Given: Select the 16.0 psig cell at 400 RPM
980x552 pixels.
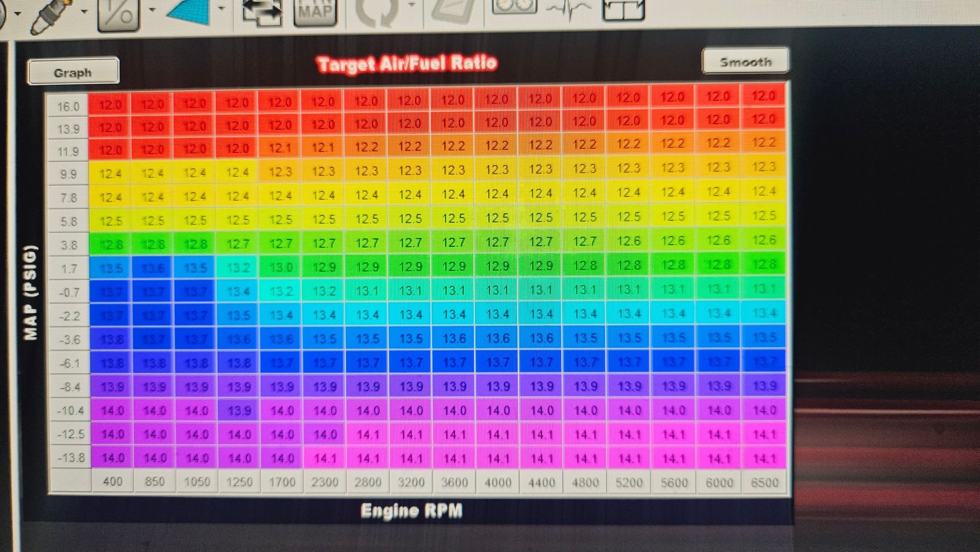Looking at the screenshot, I should click(110, 105).
